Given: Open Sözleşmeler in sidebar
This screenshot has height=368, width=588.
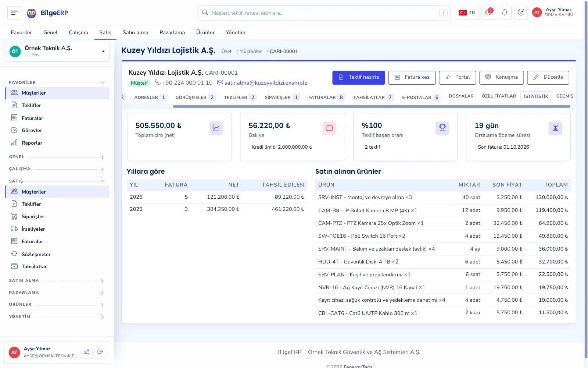Looking at the screenshot, I should click(x=57, y=254).
